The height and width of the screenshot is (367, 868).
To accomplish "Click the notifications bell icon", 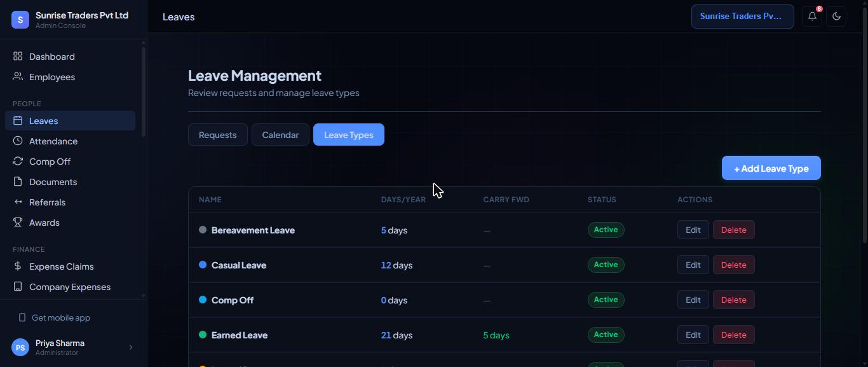I will click(812, 17).
